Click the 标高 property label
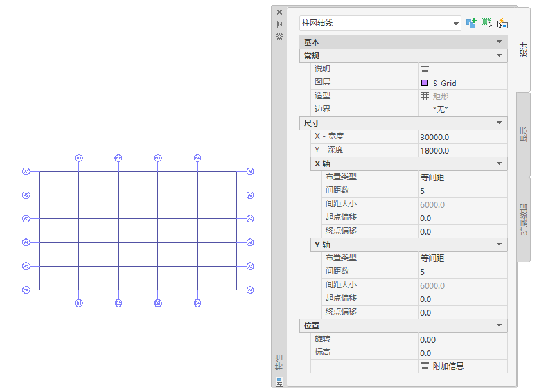539x392 pixels. tap(323, 352)
